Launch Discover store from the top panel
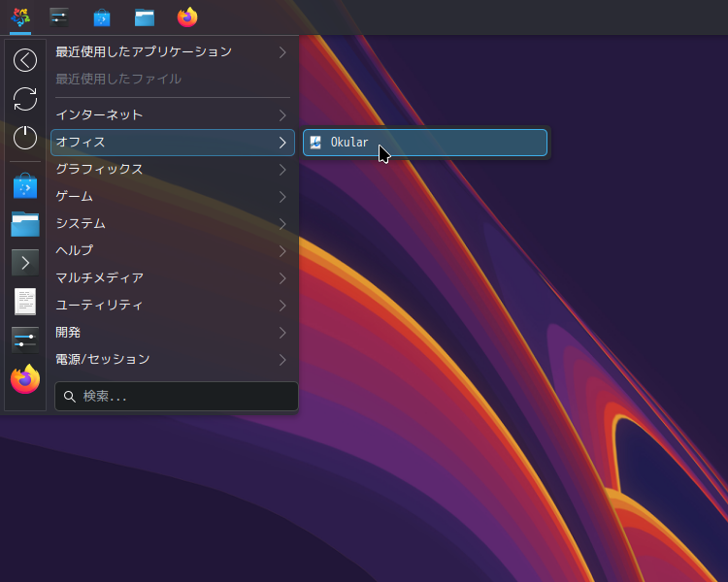 coord(102,17)
